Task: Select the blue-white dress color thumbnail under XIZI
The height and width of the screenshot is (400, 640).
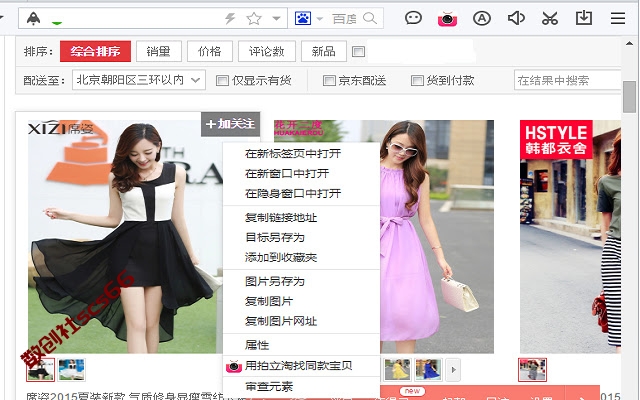Action: coord(71,370)
